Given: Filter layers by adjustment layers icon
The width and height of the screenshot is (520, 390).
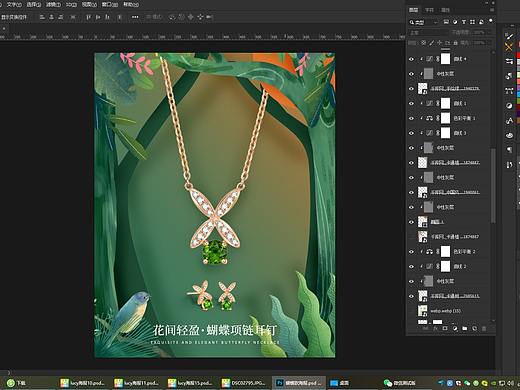Looking at the screenshot, I should 455,22.
